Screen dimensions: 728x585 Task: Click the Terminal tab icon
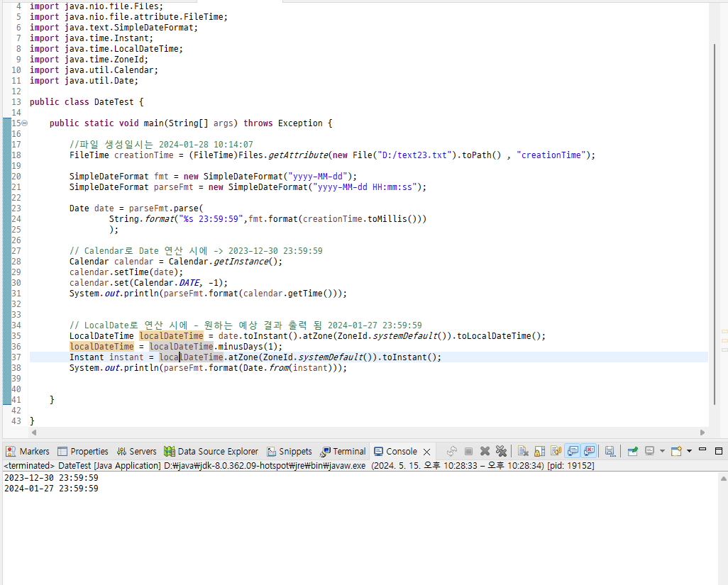(x=326, y=452)
